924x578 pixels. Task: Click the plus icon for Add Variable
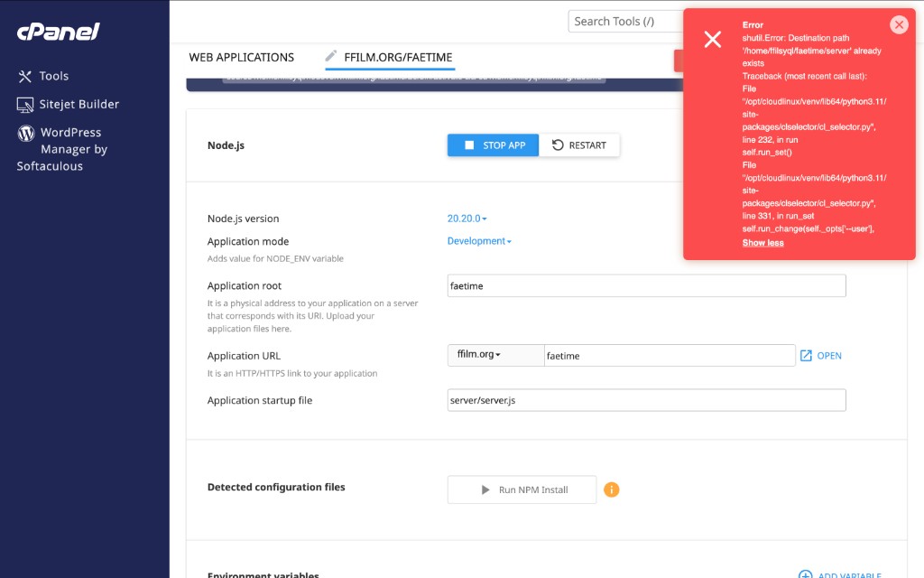coord(805,575)
